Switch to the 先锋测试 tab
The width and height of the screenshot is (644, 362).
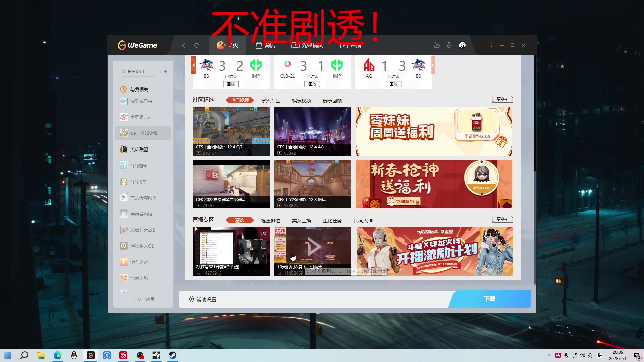point(307,45)
